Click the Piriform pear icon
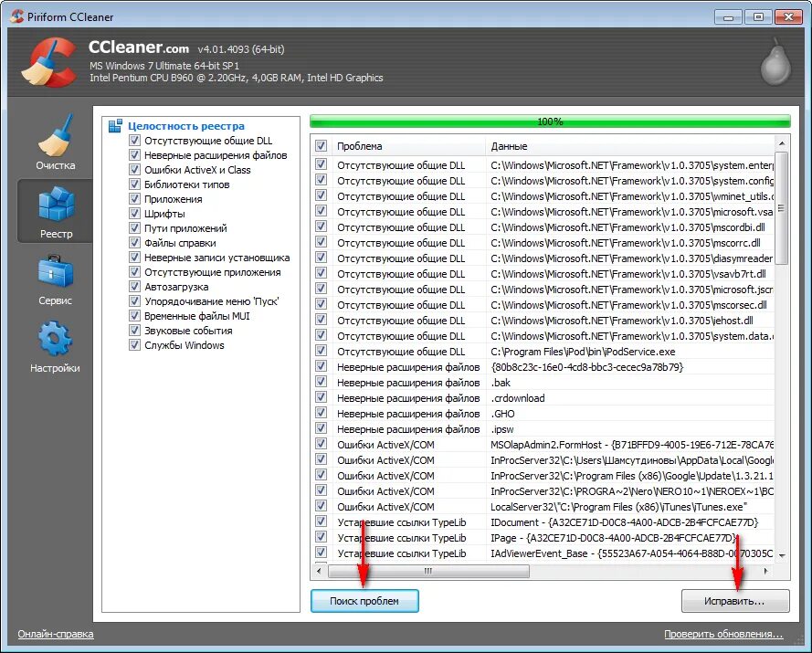This screenshot has height=653, width=812. pos(775,61)
